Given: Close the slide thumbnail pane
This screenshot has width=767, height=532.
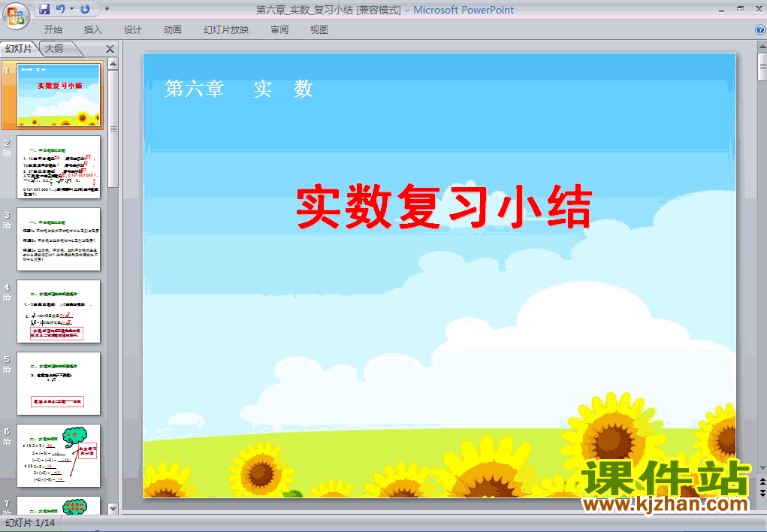Looking at the screenshot, I should click(110, 49).
